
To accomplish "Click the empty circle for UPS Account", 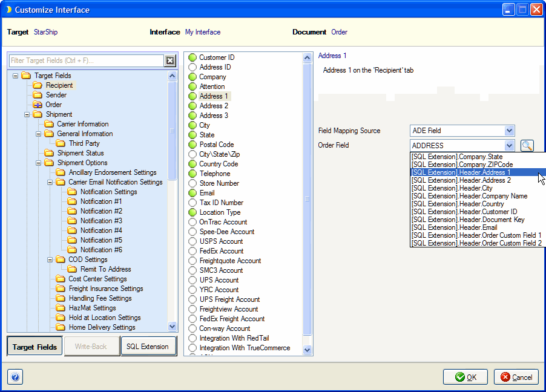I will pyautogui.click(x=192, y=280).
